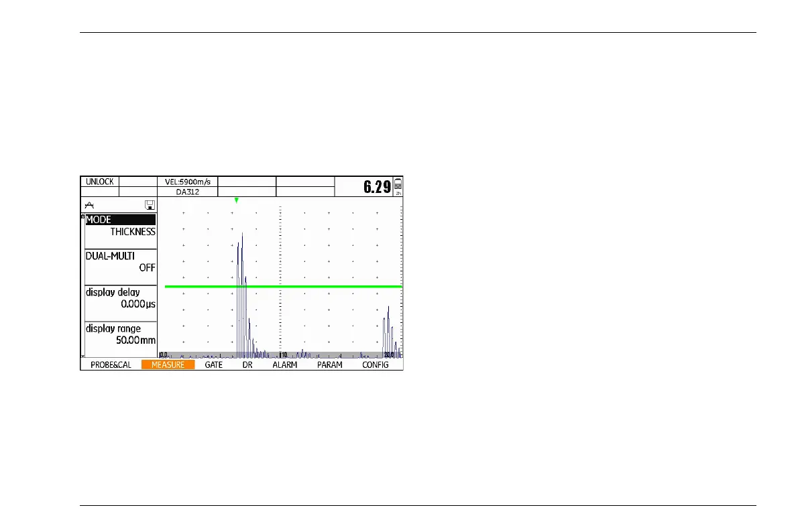Click the green gate marker triangle

pos(236,201)
